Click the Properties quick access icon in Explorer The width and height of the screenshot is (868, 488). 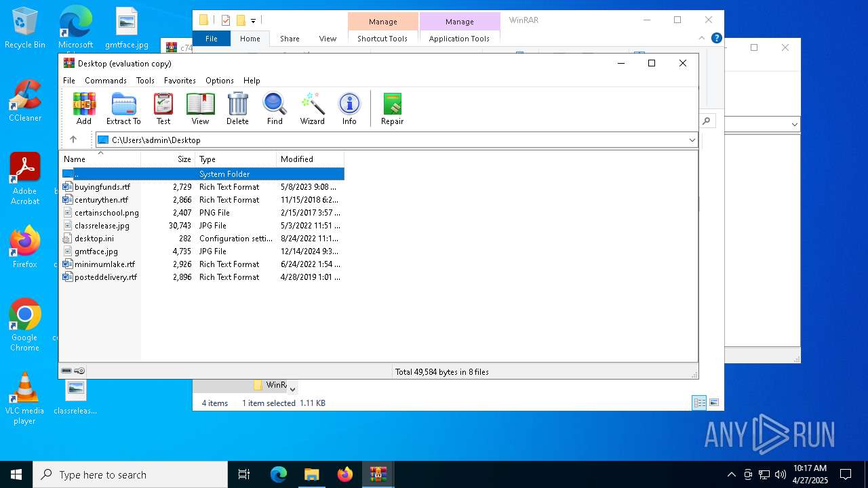pyautogui.click(x=226, y=20)
